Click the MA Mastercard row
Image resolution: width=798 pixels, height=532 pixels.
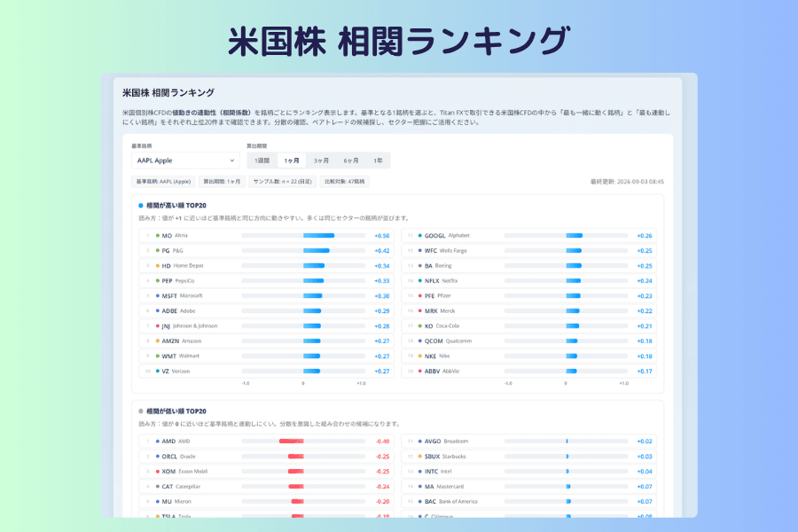pos(528,486)
